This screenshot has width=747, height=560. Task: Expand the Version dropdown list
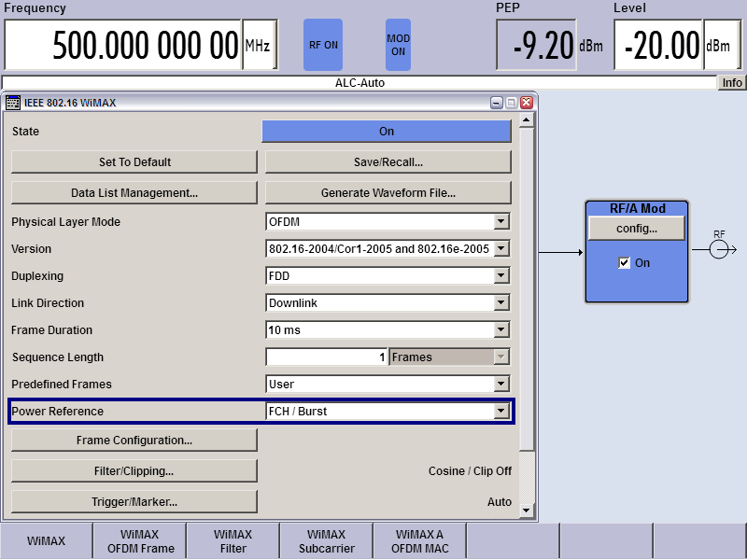tap(500, 248)
